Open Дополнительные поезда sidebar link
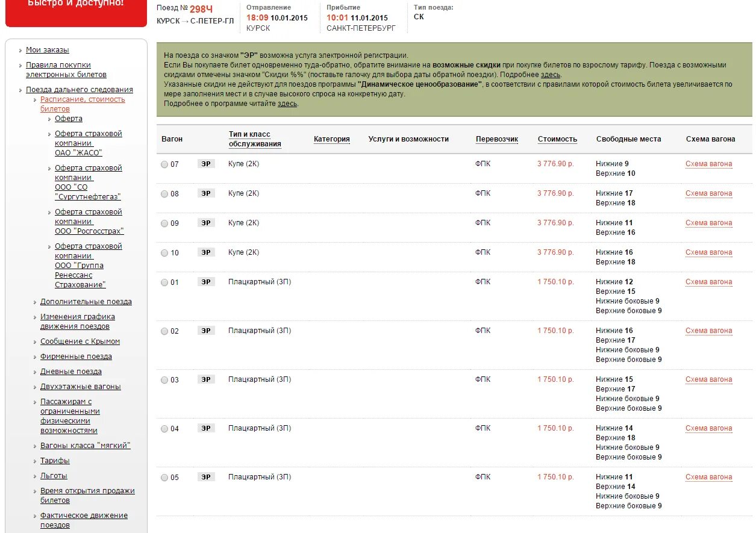 [x=86, y=302]
